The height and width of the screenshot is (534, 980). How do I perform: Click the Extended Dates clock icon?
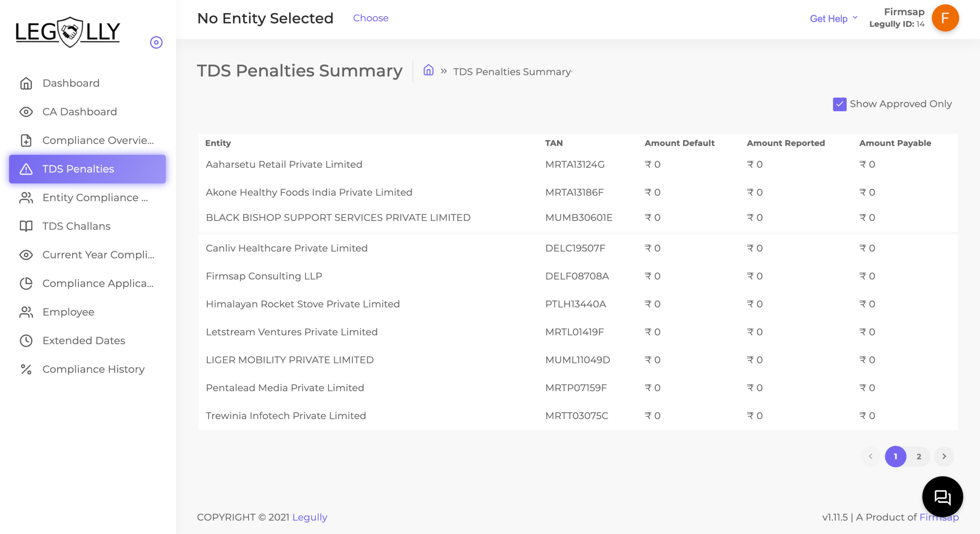(26, 341)
